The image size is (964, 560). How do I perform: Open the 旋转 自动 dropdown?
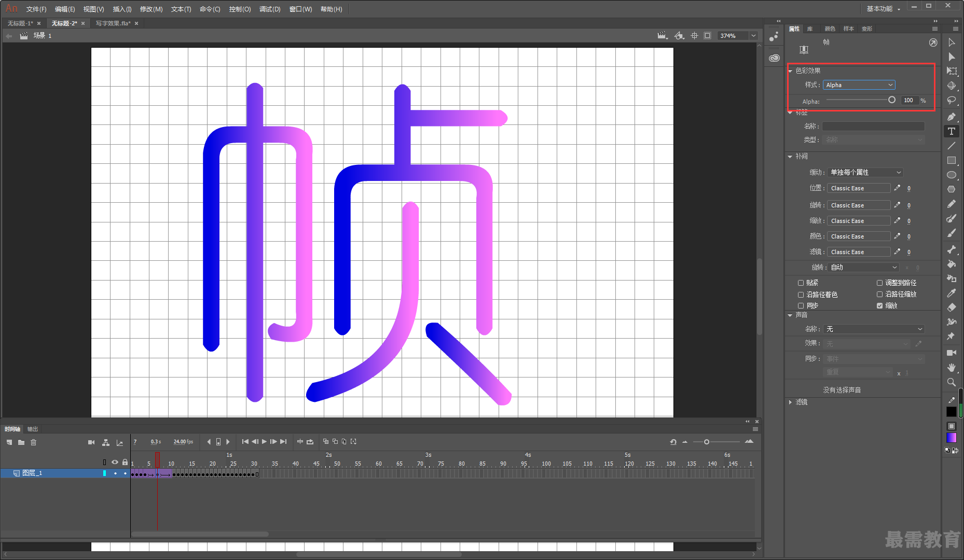point(863,267)
